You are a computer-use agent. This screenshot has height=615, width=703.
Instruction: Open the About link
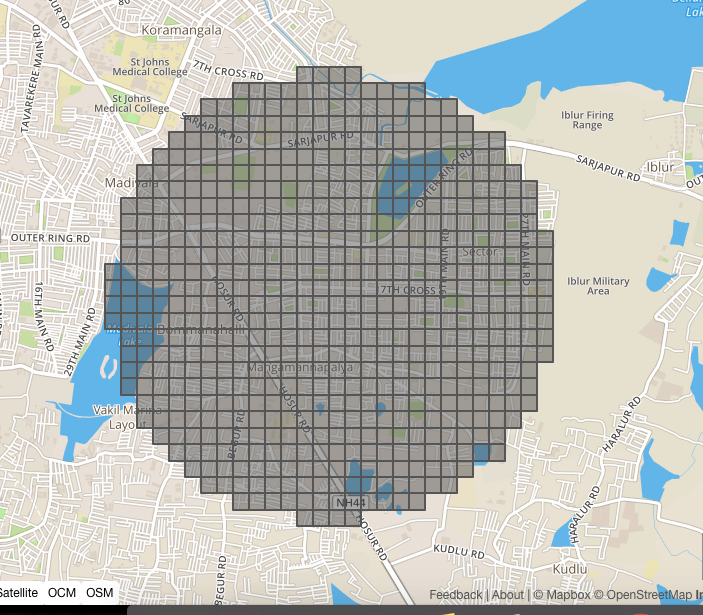pyautogui.click(x=508, y=595)
